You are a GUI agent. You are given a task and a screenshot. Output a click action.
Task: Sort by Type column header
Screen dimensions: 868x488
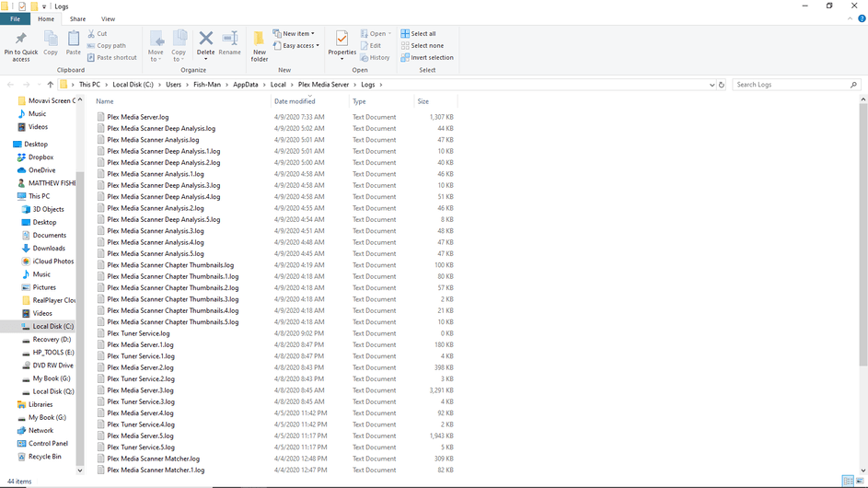click(381, 101)
